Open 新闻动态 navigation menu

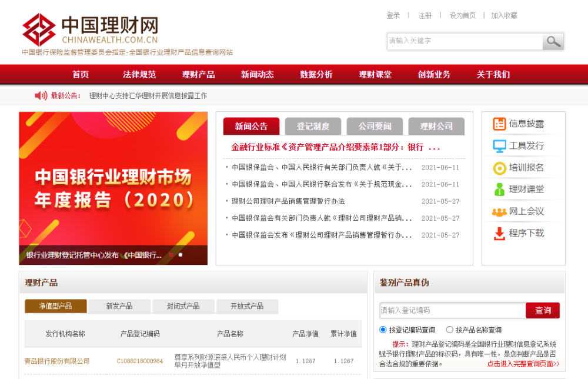click(258, 74)
